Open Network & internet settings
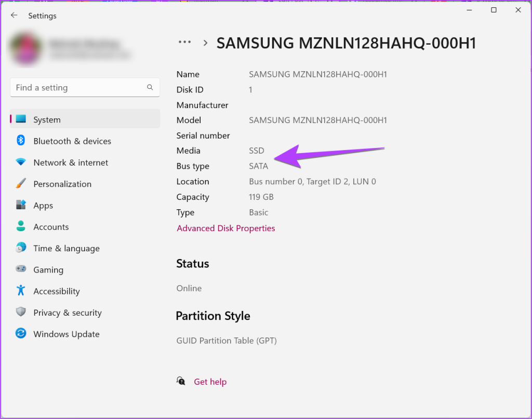The image size is (532, 419). click(x=85, y=163)
